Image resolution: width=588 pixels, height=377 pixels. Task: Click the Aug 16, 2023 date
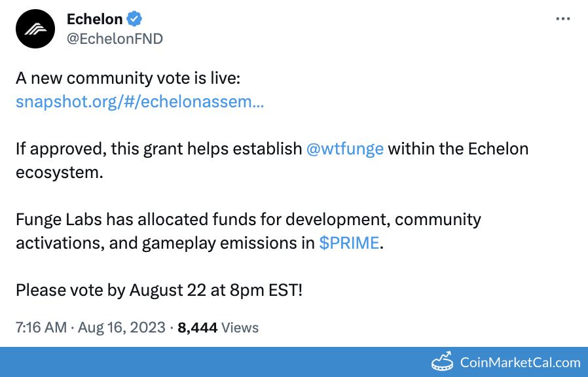click(122, 327)
